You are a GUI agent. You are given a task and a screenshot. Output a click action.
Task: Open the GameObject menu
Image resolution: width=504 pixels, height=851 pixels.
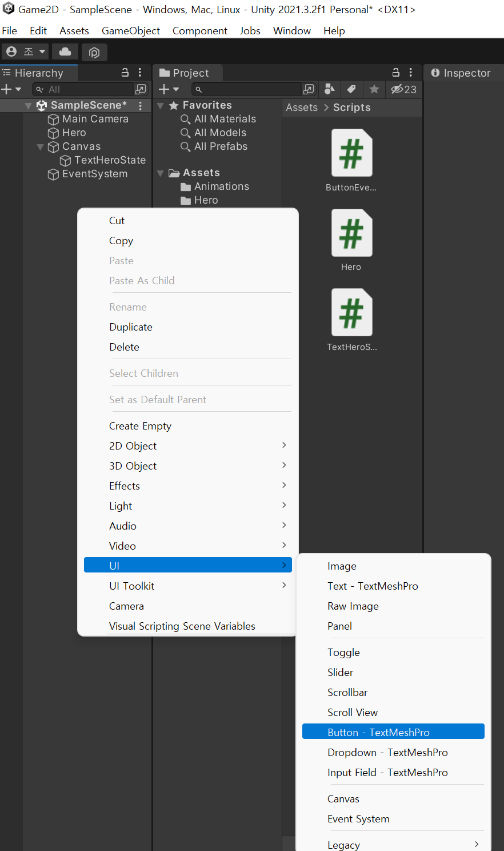click(131, 31)
